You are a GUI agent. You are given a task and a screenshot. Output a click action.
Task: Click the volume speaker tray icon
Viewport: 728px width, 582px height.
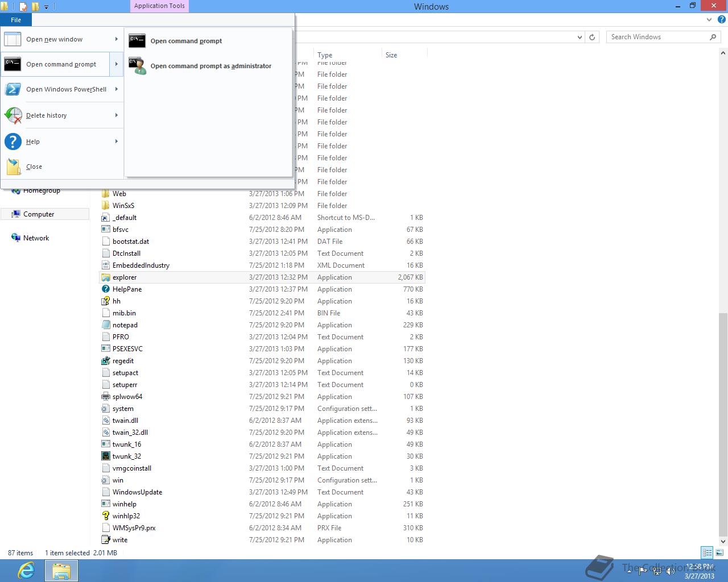(671, 570)
